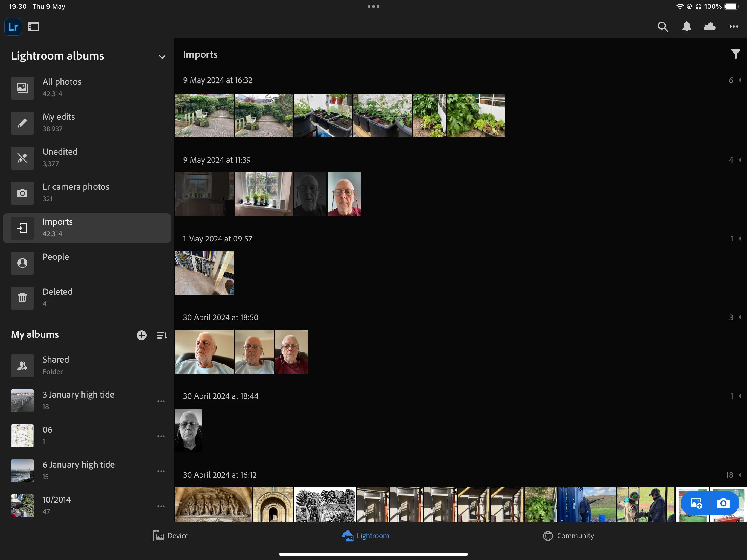The image size is (747, 560).
Task: Open the bookshelf photo from 1 May
Action: [204, 273]
